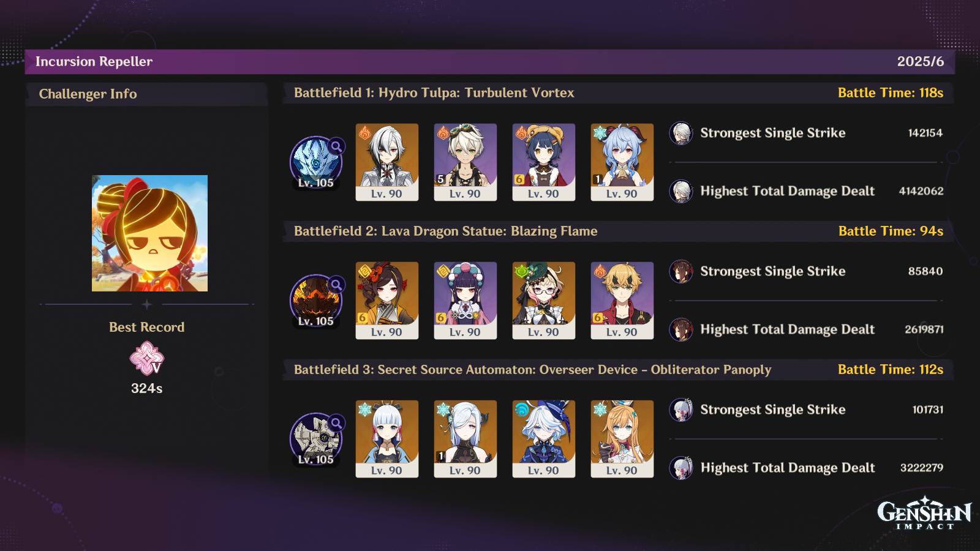The image size is (980, 551).
Task: Select Chiori's card in Battlefield 2
Action: 387,301
